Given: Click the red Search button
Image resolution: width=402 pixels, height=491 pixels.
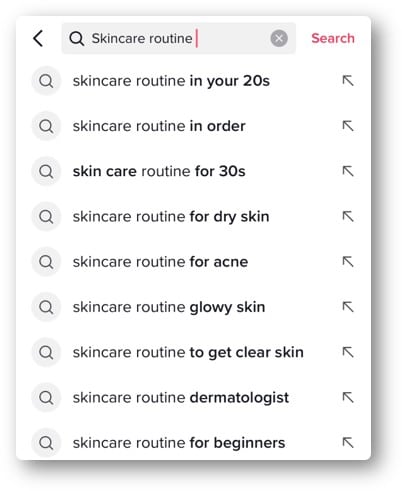Looking at the screenshot, I should pos(333,38).
